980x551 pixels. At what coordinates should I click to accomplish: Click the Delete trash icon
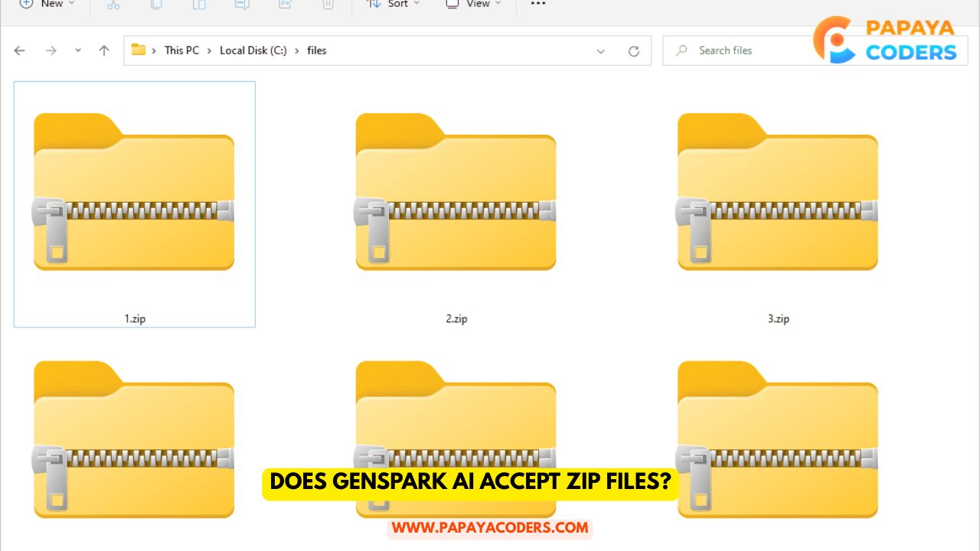click(x=328, y=5)
